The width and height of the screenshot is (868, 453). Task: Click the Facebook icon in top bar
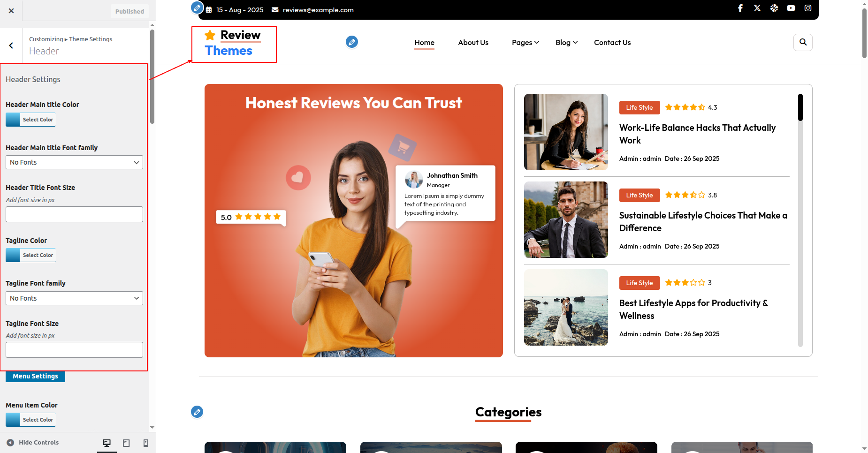point(740,8)
